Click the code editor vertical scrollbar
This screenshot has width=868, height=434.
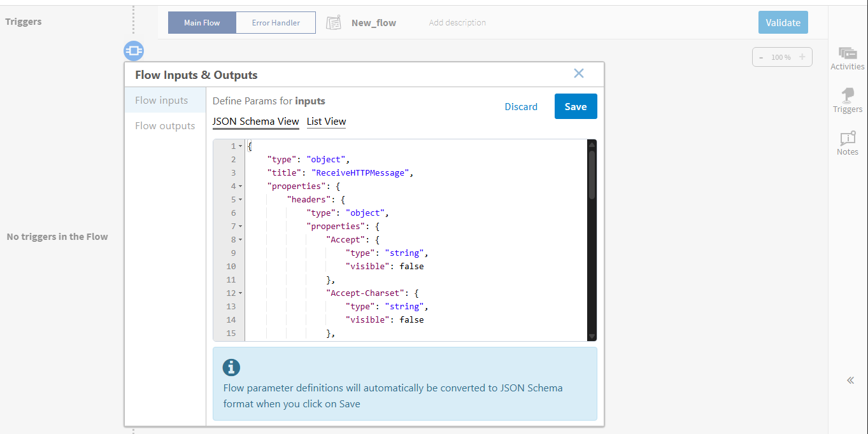(x=592, y=175)
